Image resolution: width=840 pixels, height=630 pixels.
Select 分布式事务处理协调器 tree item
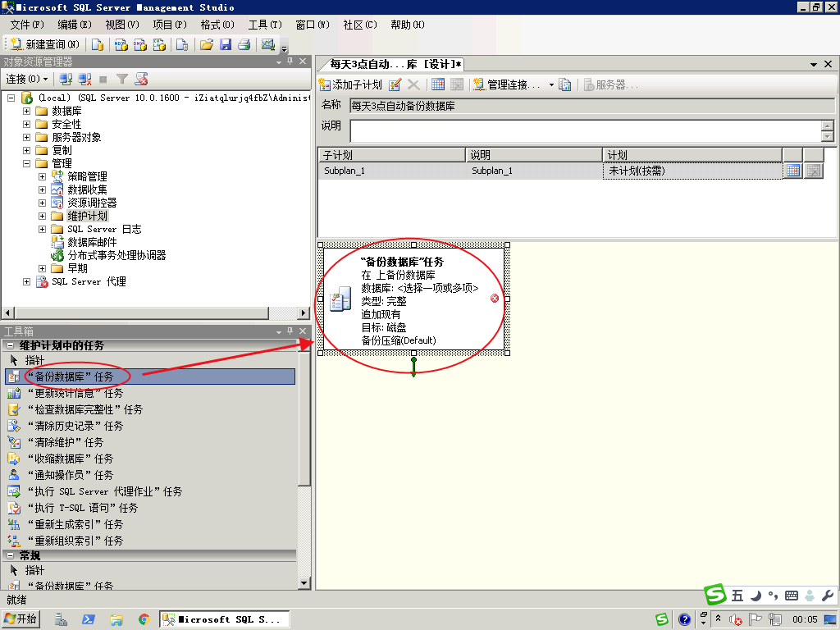tap(116, 256)
